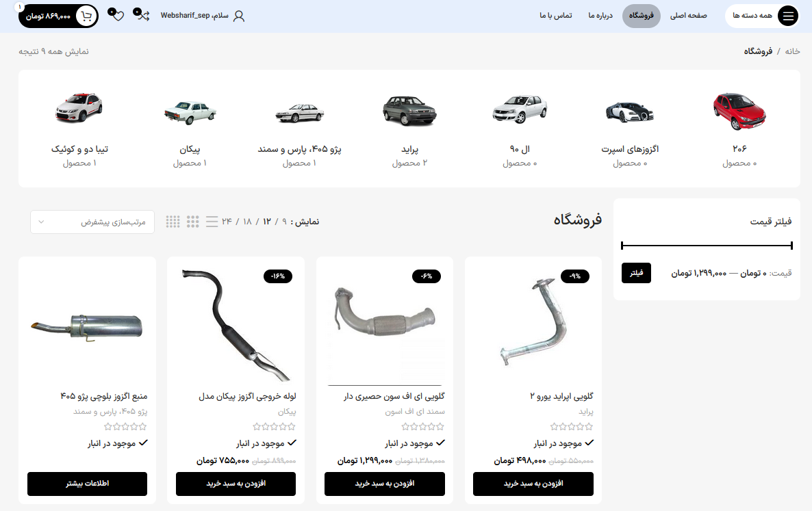This screenshot has height=511, width=812.
Task: Switch to four-column grid view
Action: click(x=173, y=222)
